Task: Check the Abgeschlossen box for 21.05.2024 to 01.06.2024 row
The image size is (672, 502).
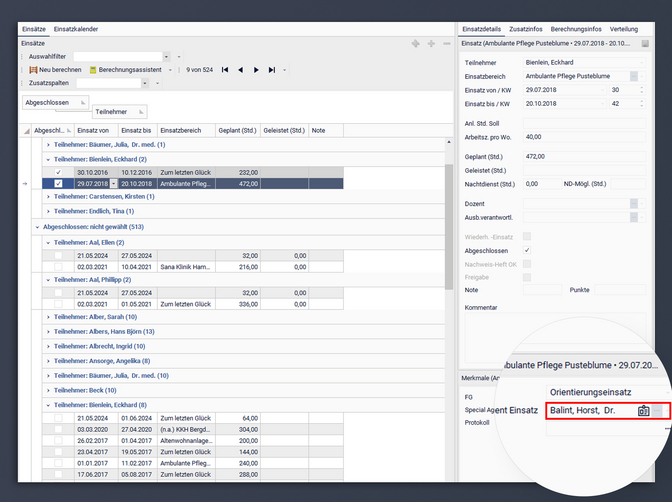Action: pyautogui.click(x=58, y=417)
